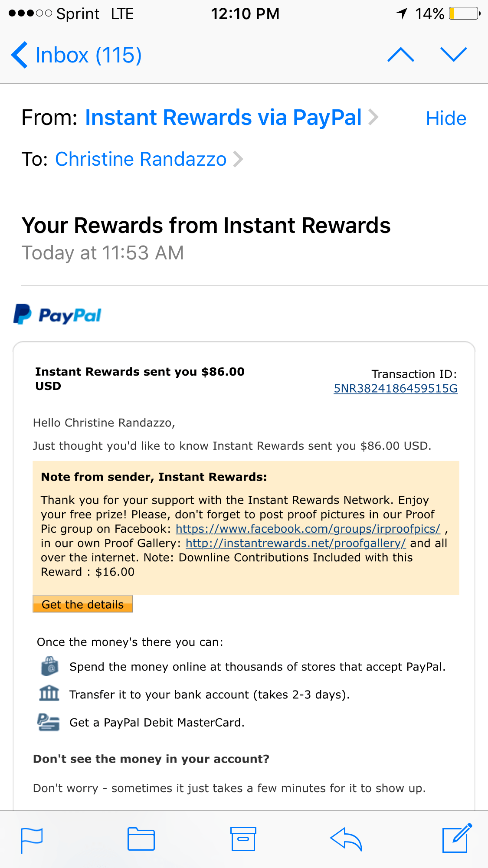Expand sender Instant Rewards via PayPal
The image size is (488, 868).
(x=232, y=118)
